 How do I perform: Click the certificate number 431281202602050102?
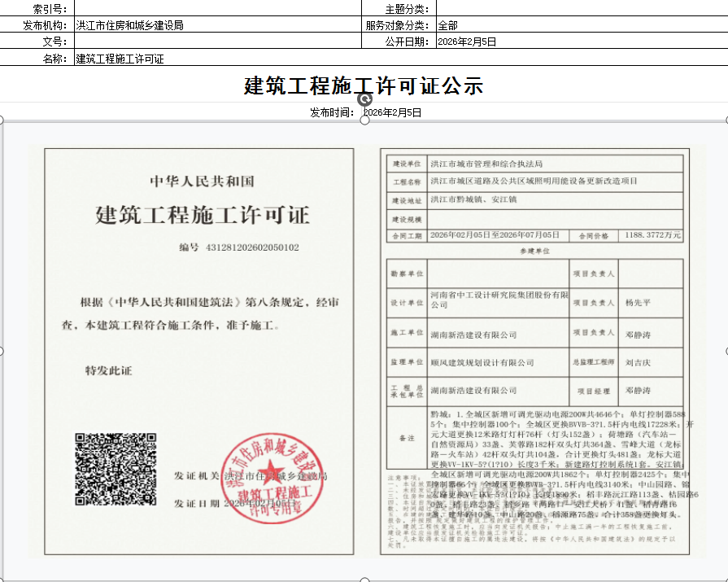252,247
